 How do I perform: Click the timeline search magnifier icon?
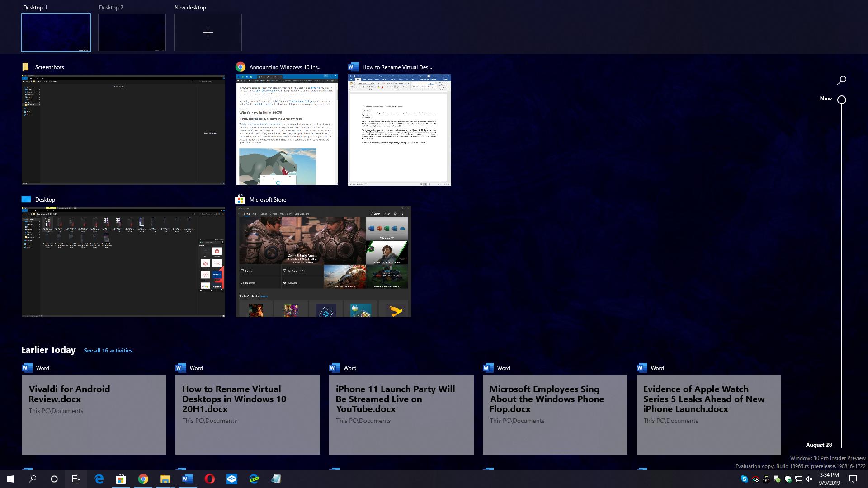coord(841,80)
